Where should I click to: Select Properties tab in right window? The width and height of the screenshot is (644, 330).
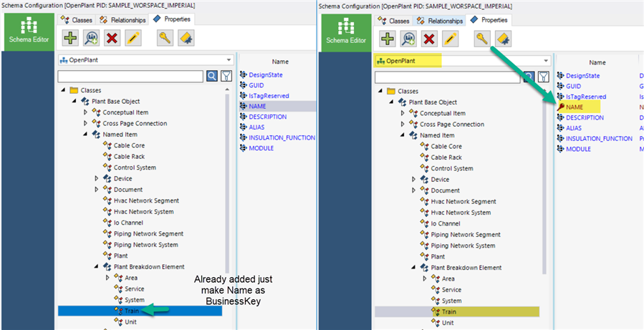[489, 20]
